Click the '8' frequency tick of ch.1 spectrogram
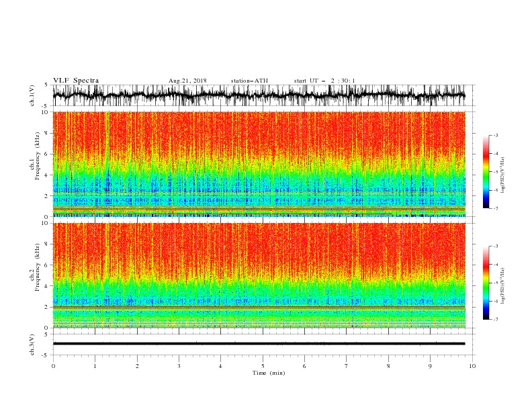Image resolution: width=532 pixels, height=411 pixels. coord(46,133)
